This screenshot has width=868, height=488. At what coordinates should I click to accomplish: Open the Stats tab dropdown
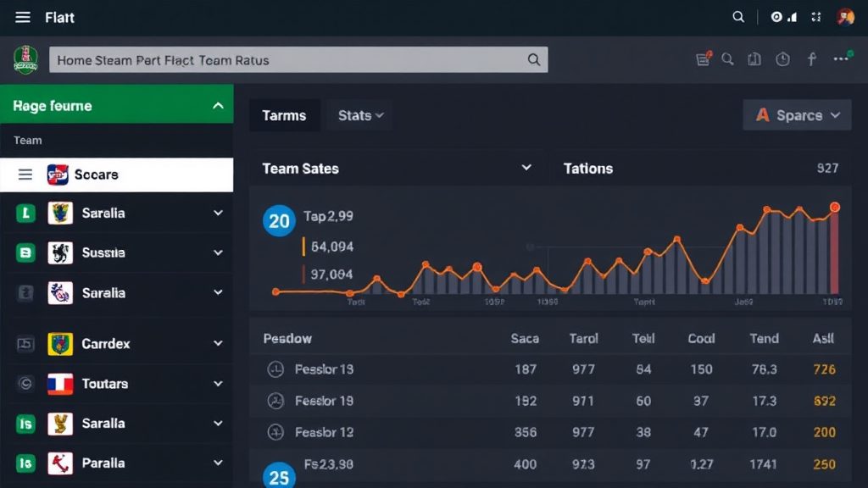point(359,115)
